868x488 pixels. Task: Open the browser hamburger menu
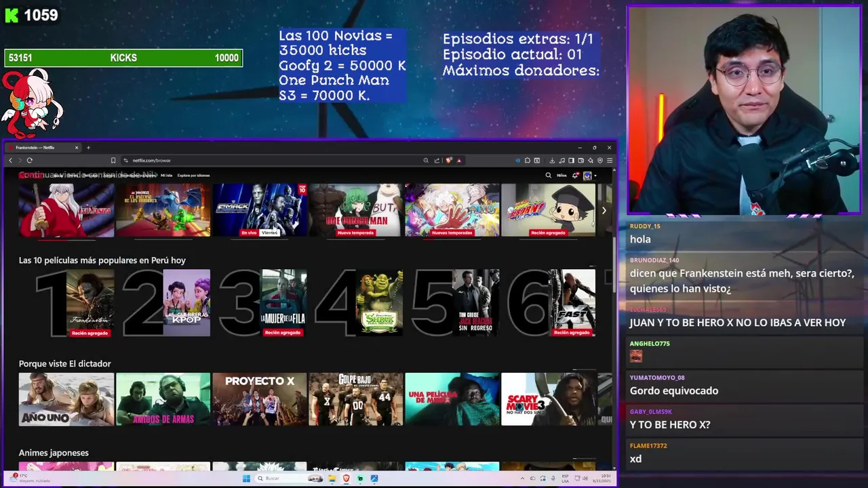pyautogui.click(x=610, y=161)
